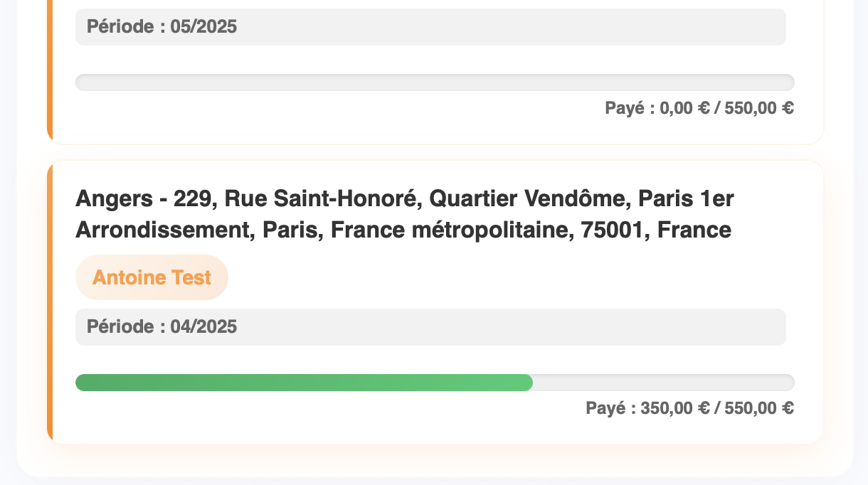
Task: Click the "Période : 05/2025" field
Action: 430,27
